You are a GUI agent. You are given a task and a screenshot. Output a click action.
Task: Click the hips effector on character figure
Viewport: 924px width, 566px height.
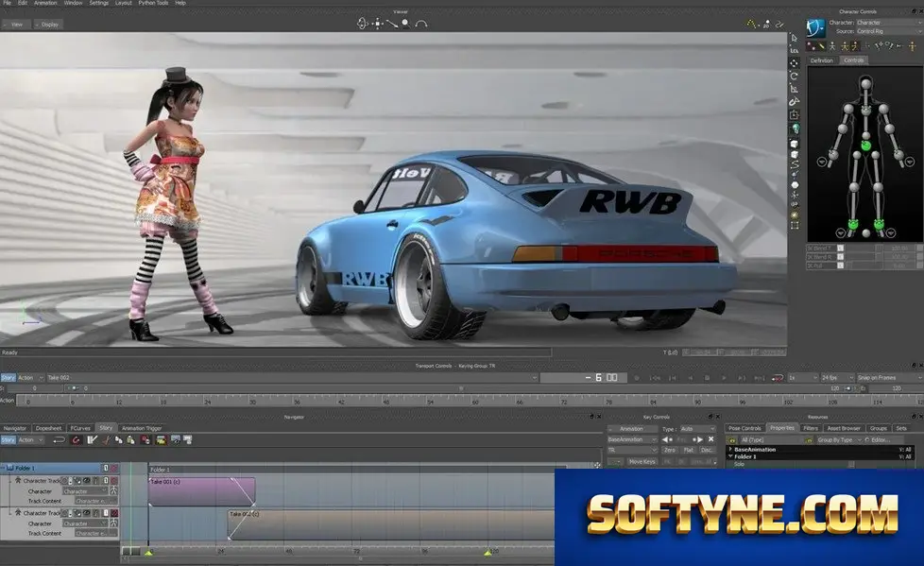(x=865, y=145)
